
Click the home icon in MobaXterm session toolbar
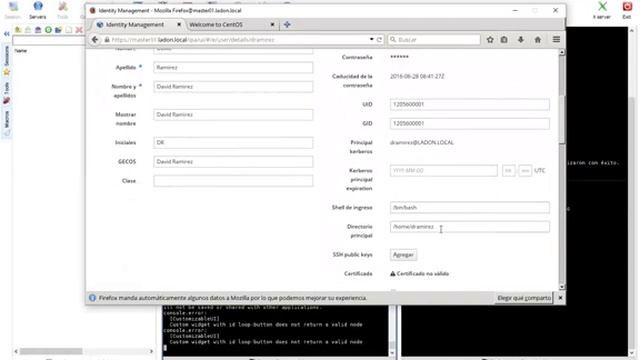(38, 30)
